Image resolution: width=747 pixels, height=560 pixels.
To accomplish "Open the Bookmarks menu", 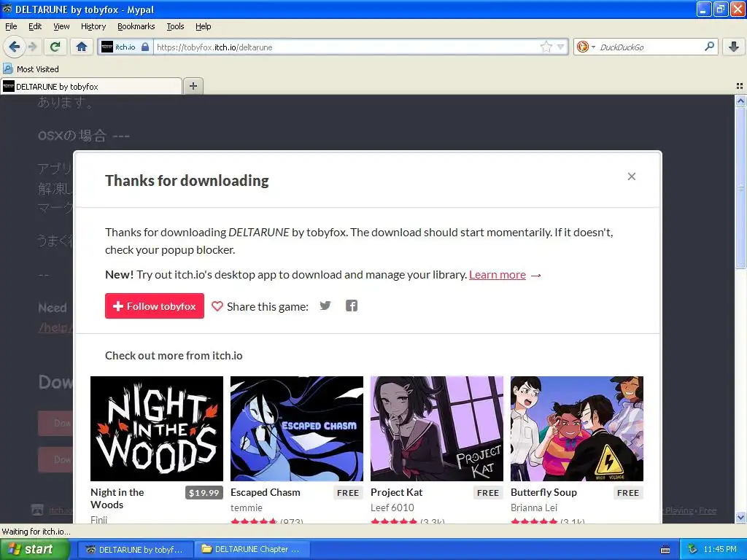I will (x=136, y=27).
